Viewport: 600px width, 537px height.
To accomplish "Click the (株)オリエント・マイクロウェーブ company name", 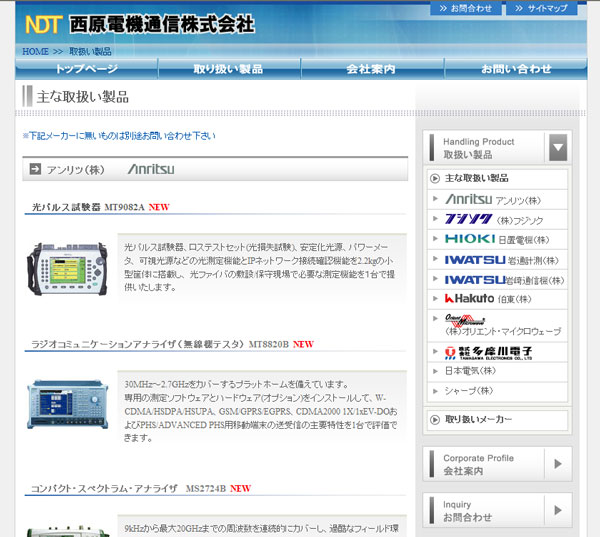I will (x=503, y=331).
